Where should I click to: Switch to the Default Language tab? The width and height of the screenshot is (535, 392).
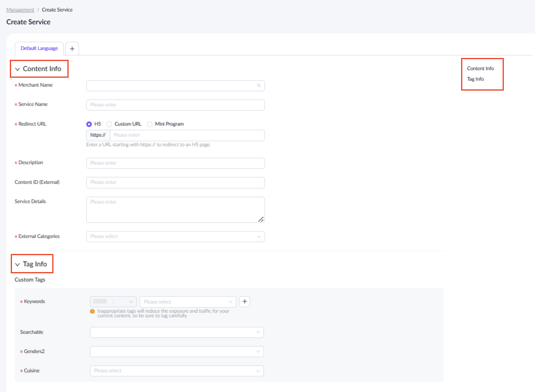point(39,48)
